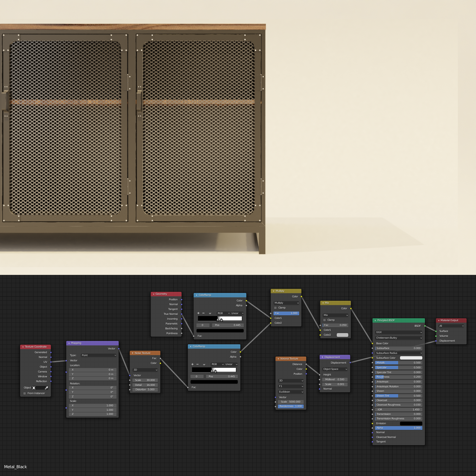Click the ColorRamp tools arrow between minus and RGB
The image size is (476, 476).
point(210,313)
